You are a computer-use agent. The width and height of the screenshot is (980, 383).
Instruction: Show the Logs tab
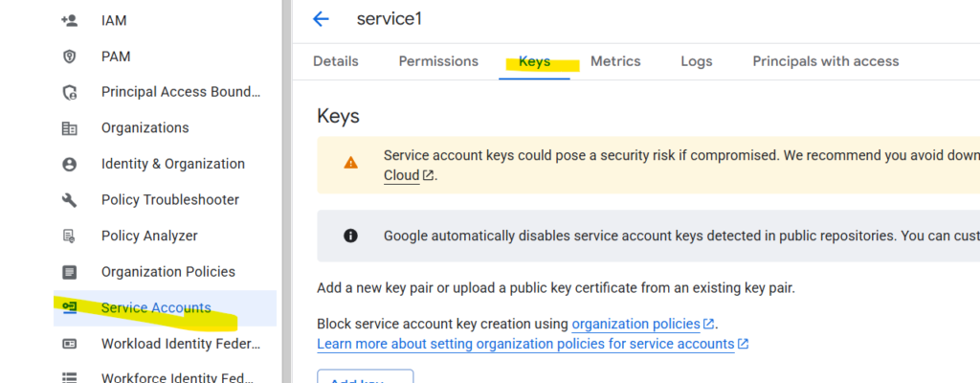(x=697, y=61)
